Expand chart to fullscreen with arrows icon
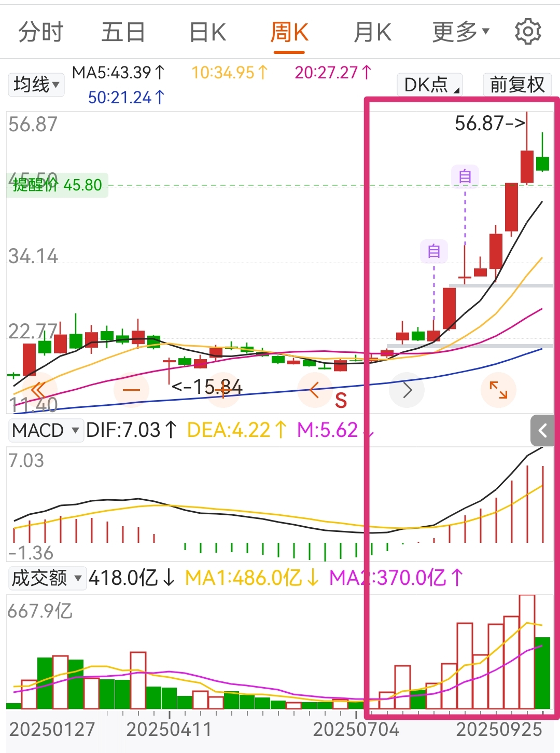The image size is (560, 753). coord(498,390)
